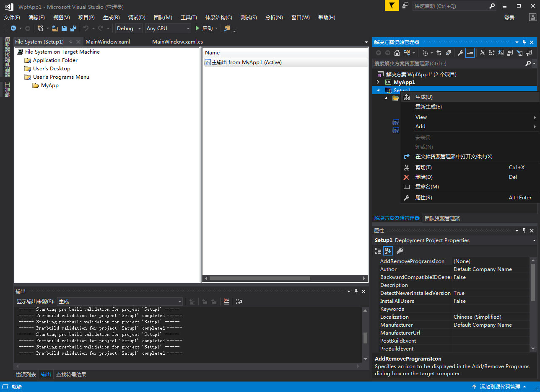
Task: Toggle Word Wrap in Output panel
Action: [x=239, y=302]
